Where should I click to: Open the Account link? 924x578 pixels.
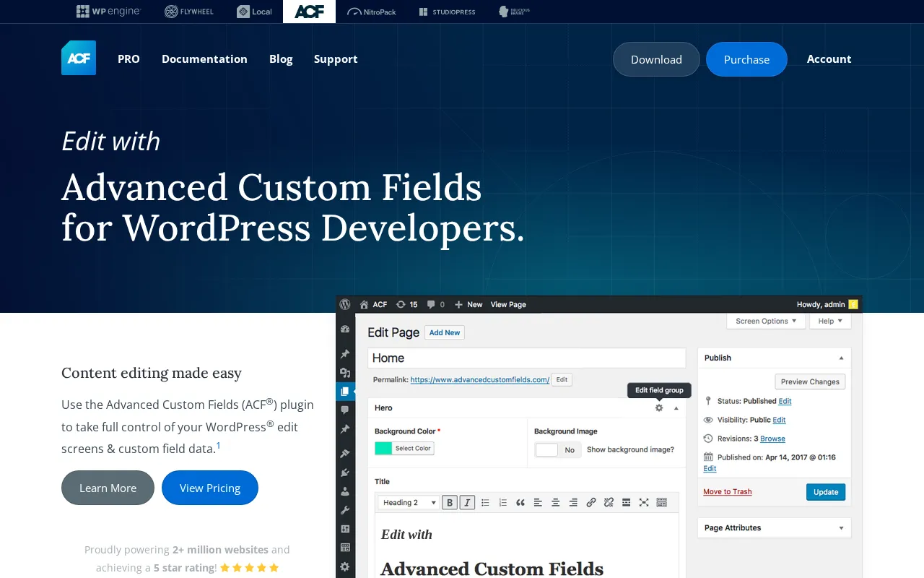pyautogui.click(x=829, y=59)
